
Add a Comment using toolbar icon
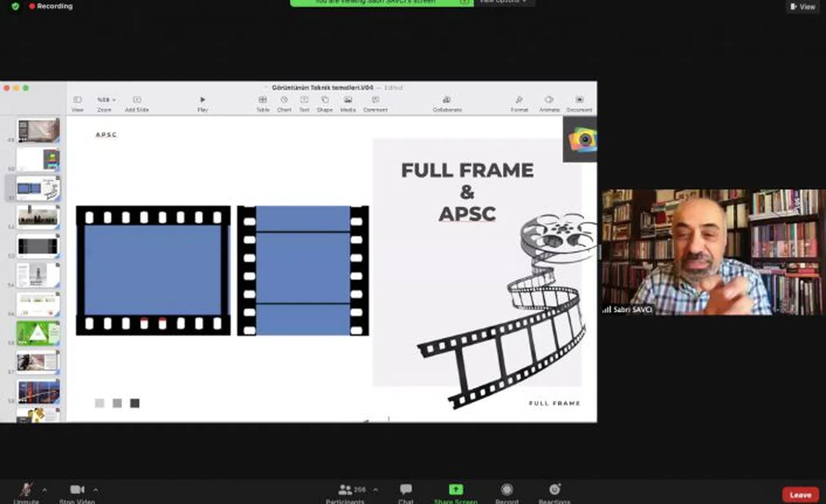pos(375,101)
